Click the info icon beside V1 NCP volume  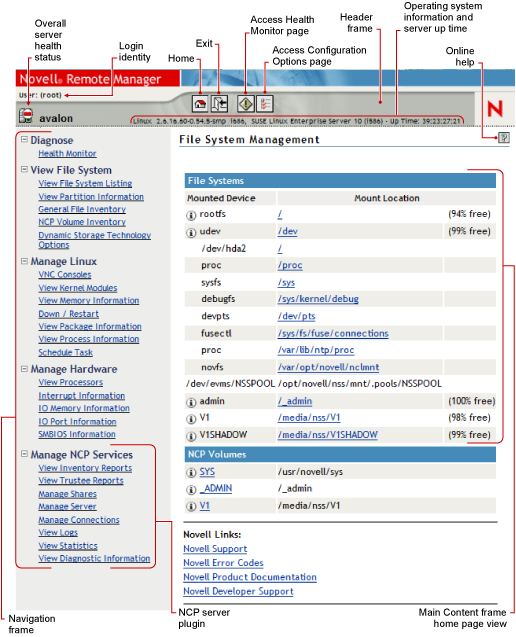[191, 507]
